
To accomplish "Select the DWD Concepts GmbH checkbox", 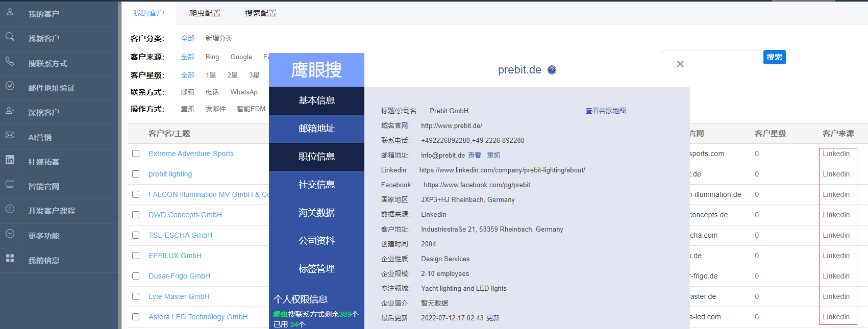I will [x=136, y=215].
